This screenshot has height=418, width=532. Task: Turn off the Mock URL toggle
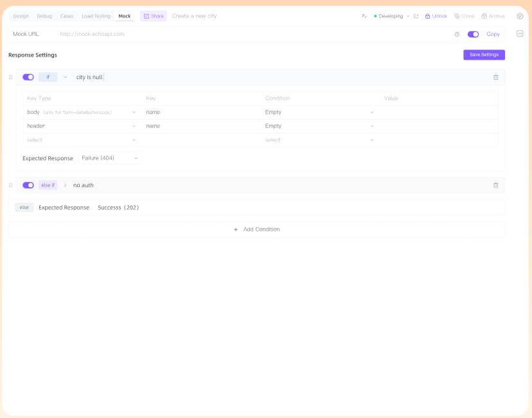[x=473, y=34]
